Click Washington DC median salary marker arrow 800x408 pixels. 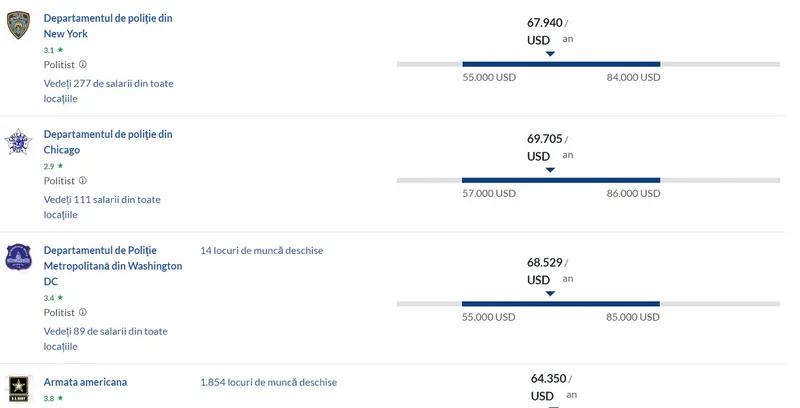click(550, 294)
